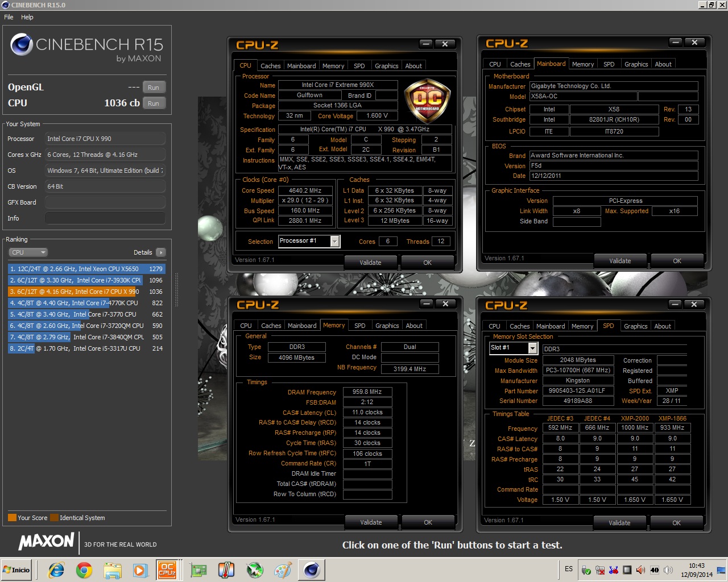
Task: Open Internet Explorer from the taskbar
Action: [x=56, y=570]
